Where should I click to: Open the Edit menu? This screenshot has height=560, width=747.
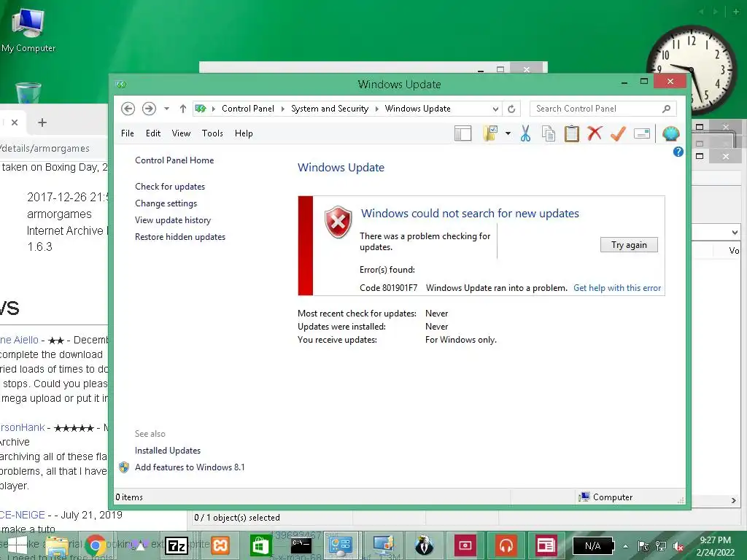[x=153, y=133]
